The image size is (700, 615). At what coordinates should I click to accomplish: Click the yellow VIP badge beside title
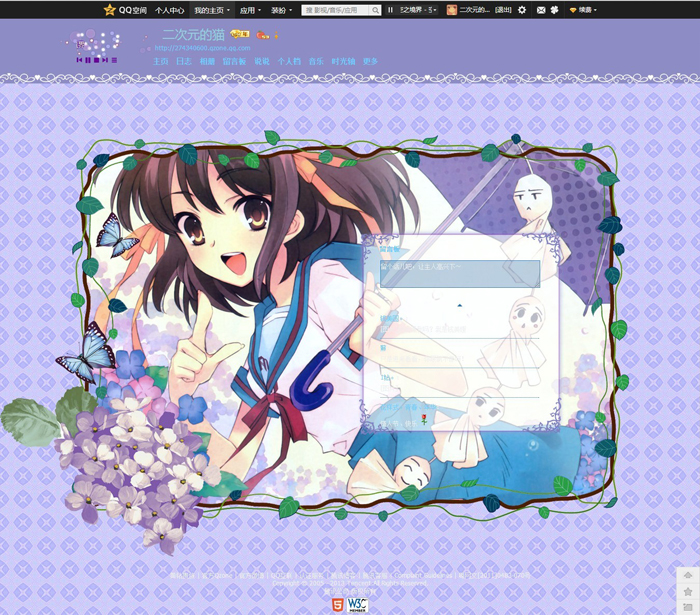click(x=239, y=34)
